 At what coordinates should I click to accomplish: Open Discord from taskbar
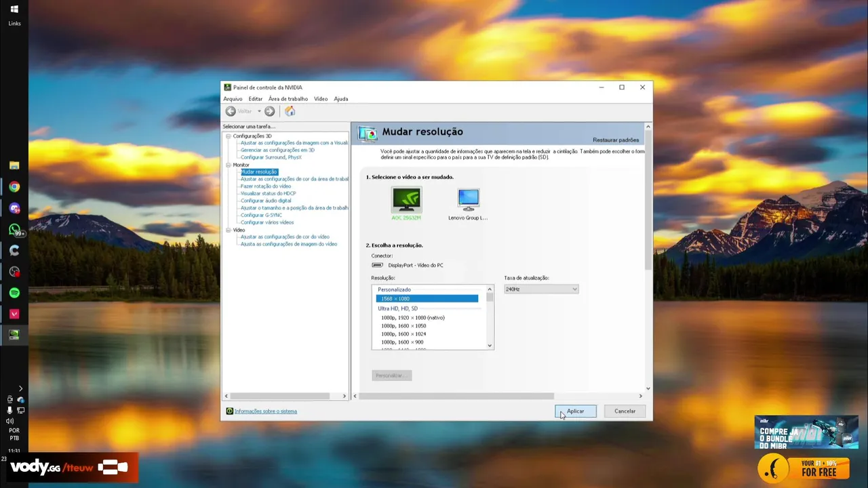(14, 208)
